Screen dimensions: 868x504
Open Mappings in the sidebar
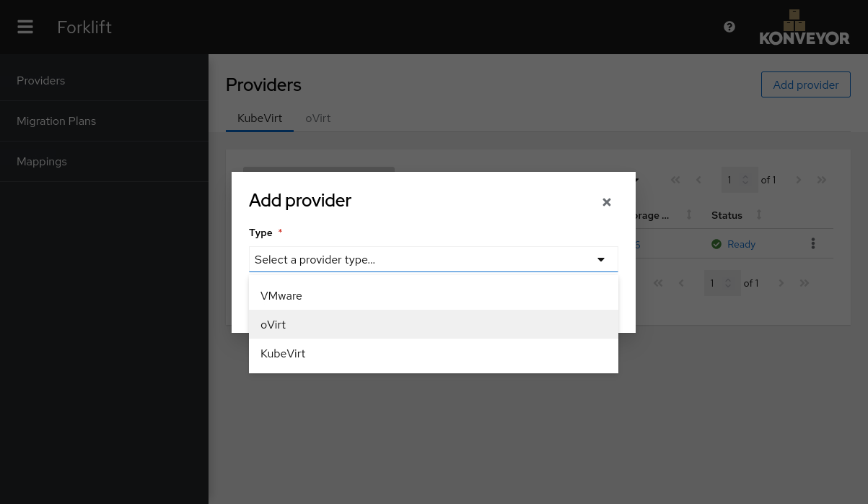point(104,161)
